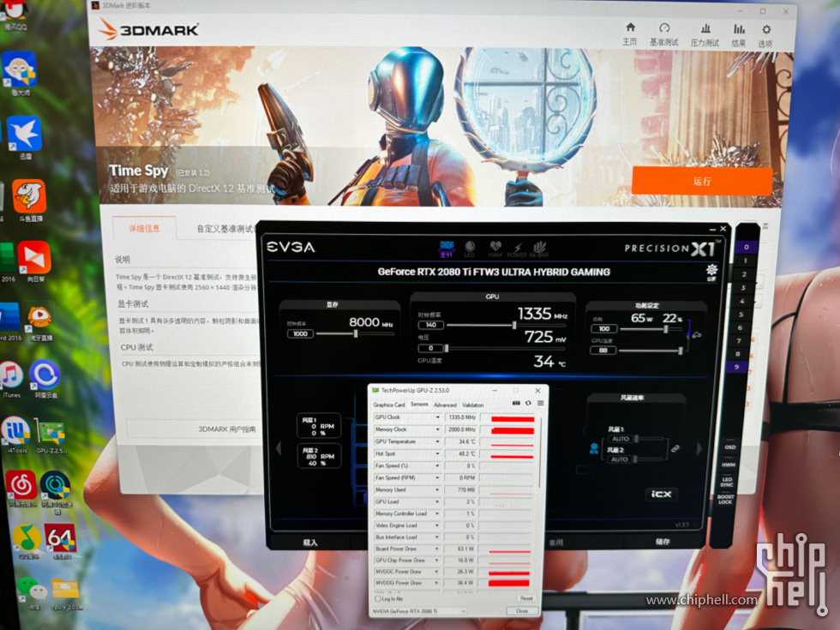Open the GPU-Z desktop shortcut
Screen dimensions: 840x630
pyautogui.click(x=51, y=435)
